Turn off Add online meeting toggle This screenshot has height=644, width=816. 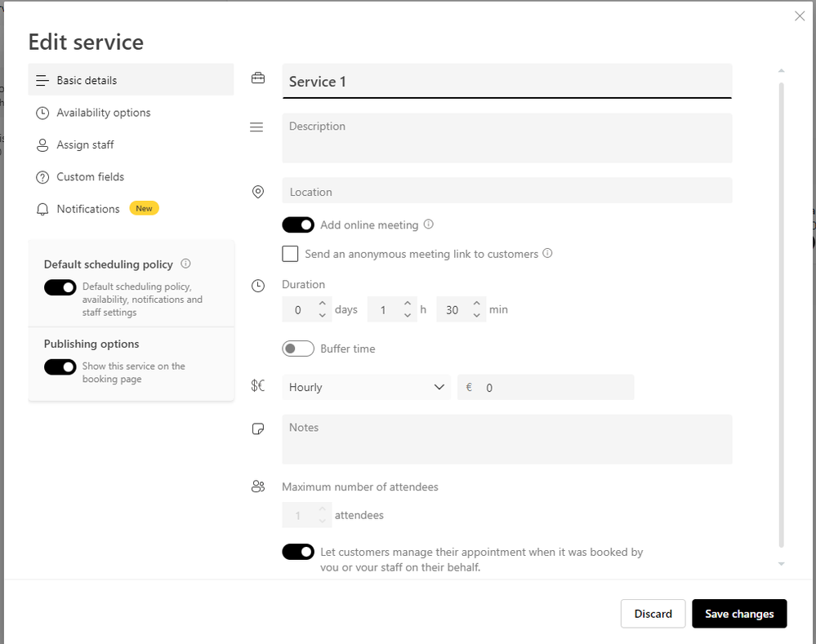coord(298,224)
